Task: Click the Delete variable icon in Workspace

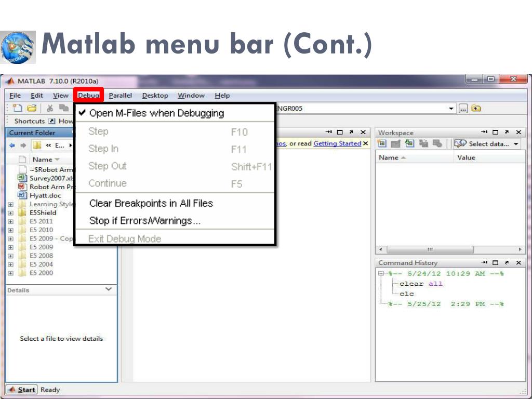Action: [x=437, y=143]
